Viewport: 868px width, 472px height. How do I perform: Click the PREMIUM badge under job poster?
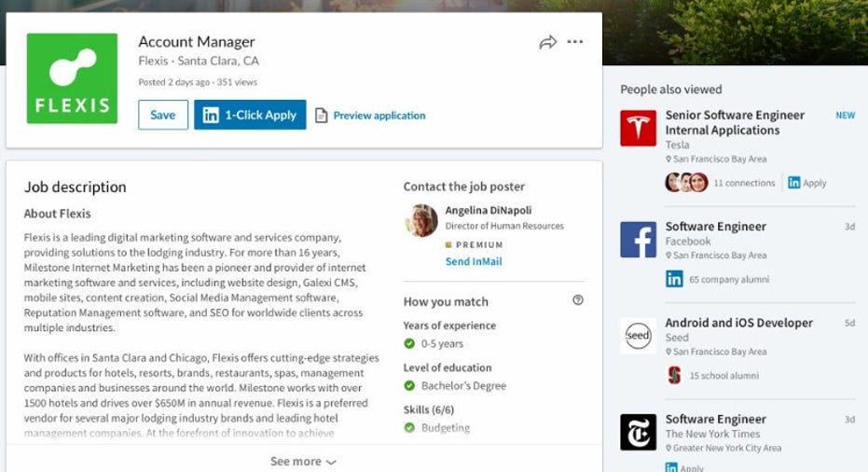tap(475, 244)
